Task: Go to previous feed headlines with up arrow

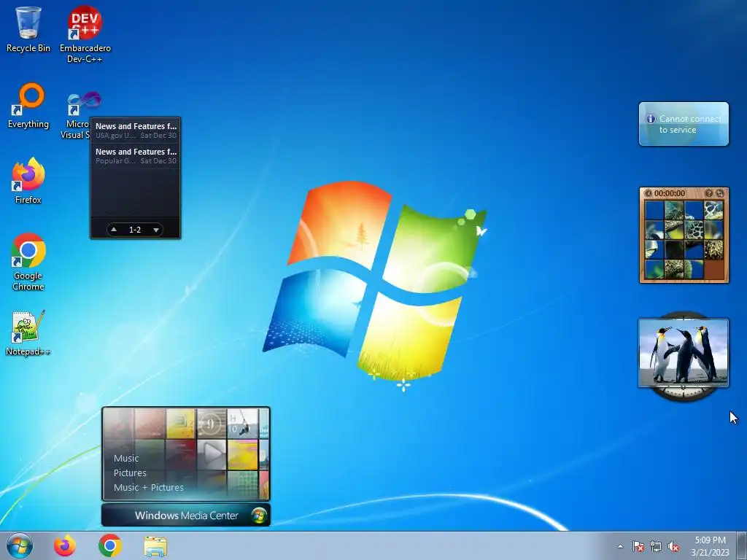Action: pos(114,230)
